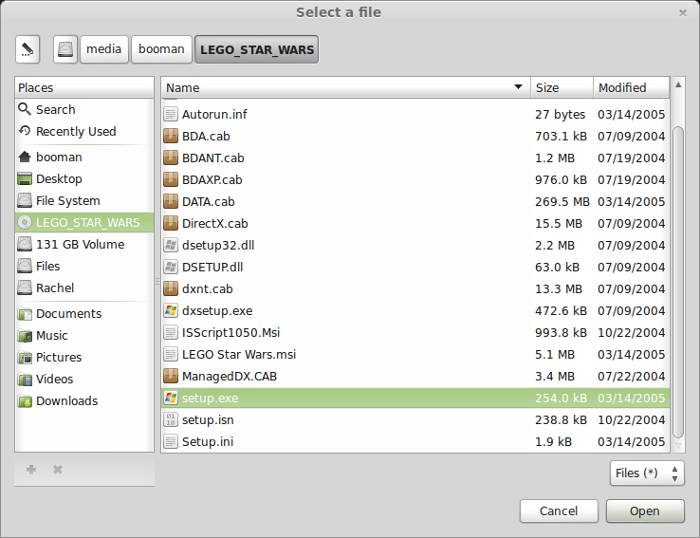The width and height of the screenshot is (700, 538).
Task: Click the text file icon of Autorun.inf
Action: pos(171,114)
